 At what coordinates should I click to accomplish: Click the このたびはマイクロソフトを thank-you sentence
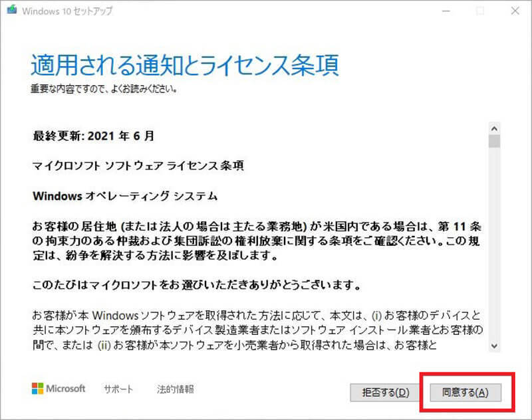[196, 285]
